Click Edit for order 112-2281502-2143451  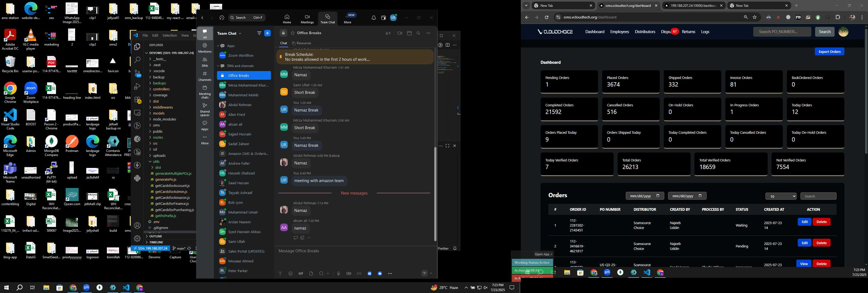[x=804, y=222]
